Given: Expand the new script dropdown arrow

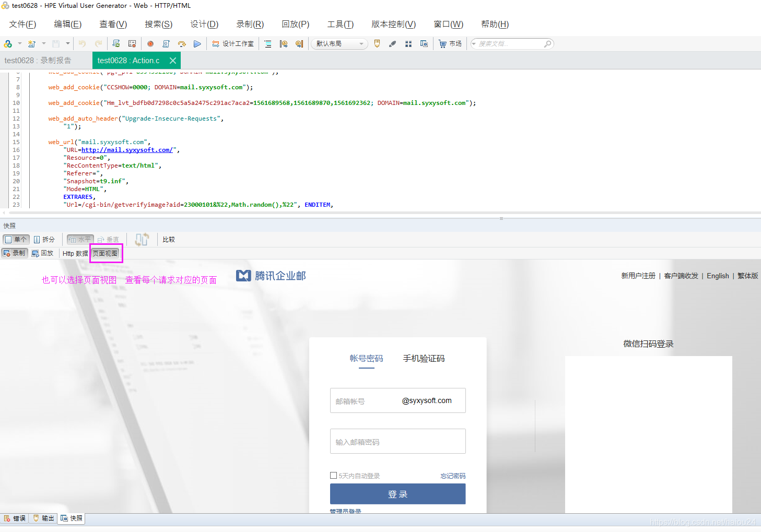Looking at the screenshot, I should [x=20, y=44].
